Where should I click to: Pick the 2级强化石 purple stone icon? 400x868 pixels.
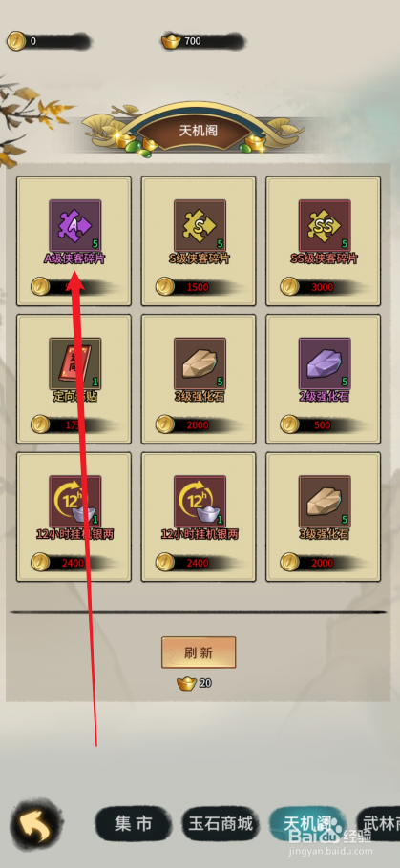(x=325, y=363)
